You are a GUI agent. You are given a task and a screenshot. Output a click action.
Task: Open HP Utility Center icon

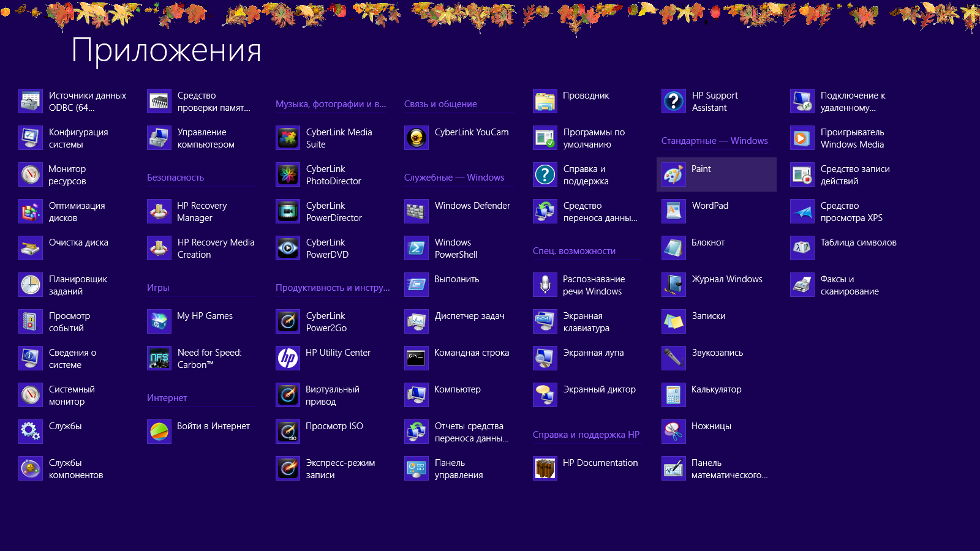(x=288, y=358)
